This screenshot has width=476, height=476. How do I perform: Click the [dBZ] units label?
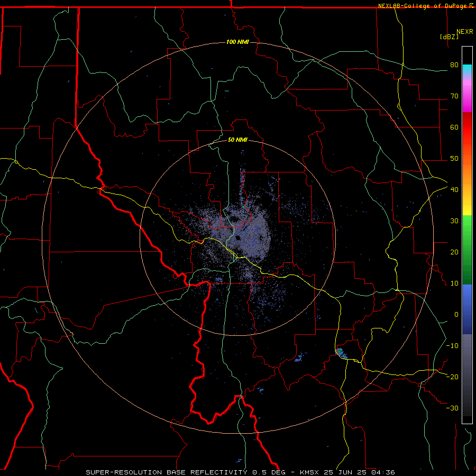click(x=449, y=37)
